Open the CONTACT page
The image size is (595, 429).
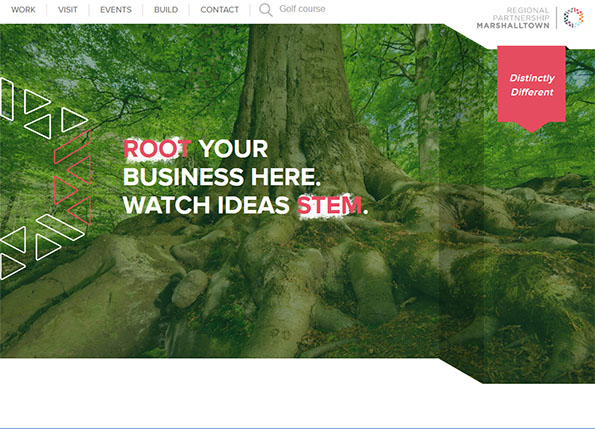[220, 10]
